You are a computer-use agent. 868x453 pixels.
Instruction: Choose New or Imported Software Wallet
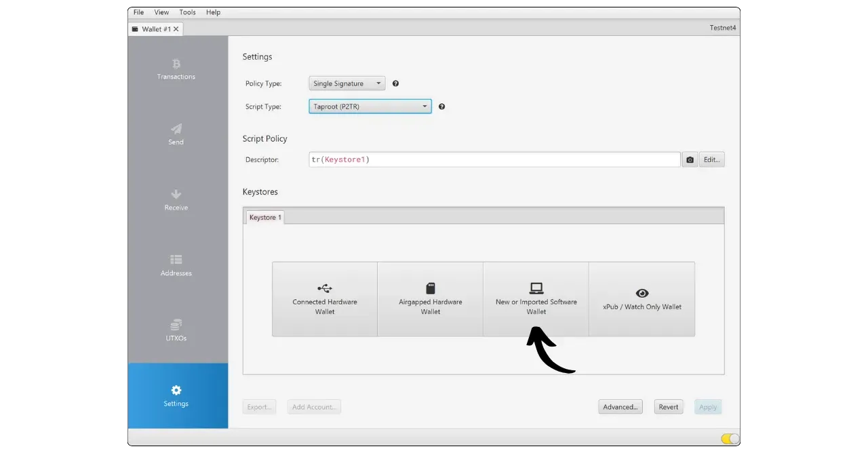click(x=536, y=299)
